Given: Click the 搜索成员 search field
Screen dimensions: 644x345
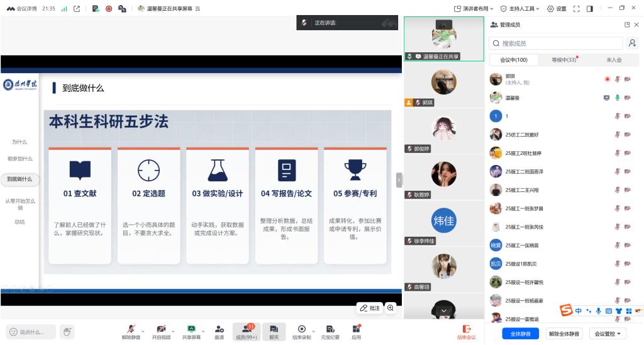Looking at the screenshot, I should (x=556, y=43).
